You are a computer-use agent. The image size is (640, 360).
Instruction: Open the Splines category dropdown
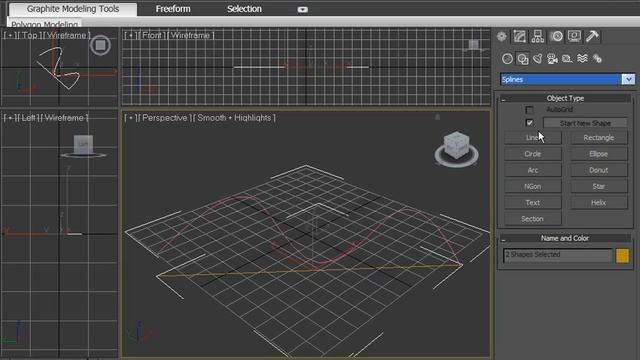click(628, 79)
